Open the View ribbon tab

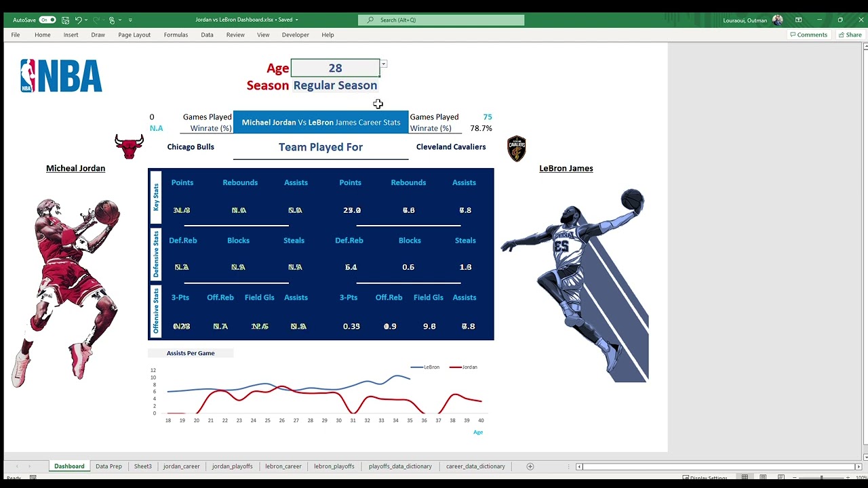[263, 35]
